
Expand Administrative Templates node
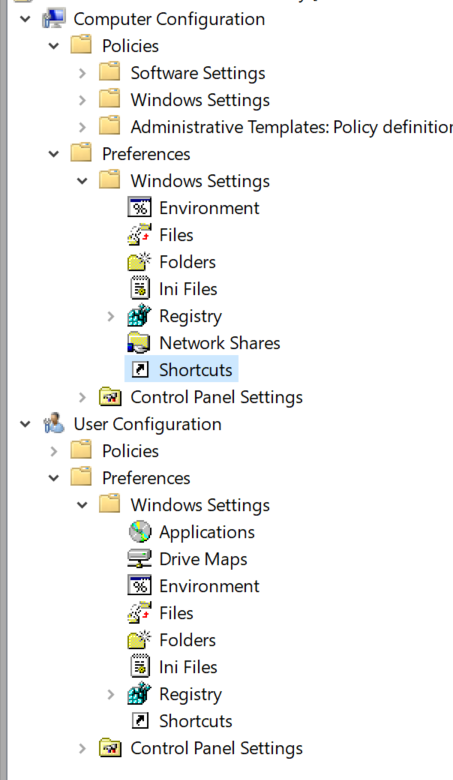click(82, 127)
